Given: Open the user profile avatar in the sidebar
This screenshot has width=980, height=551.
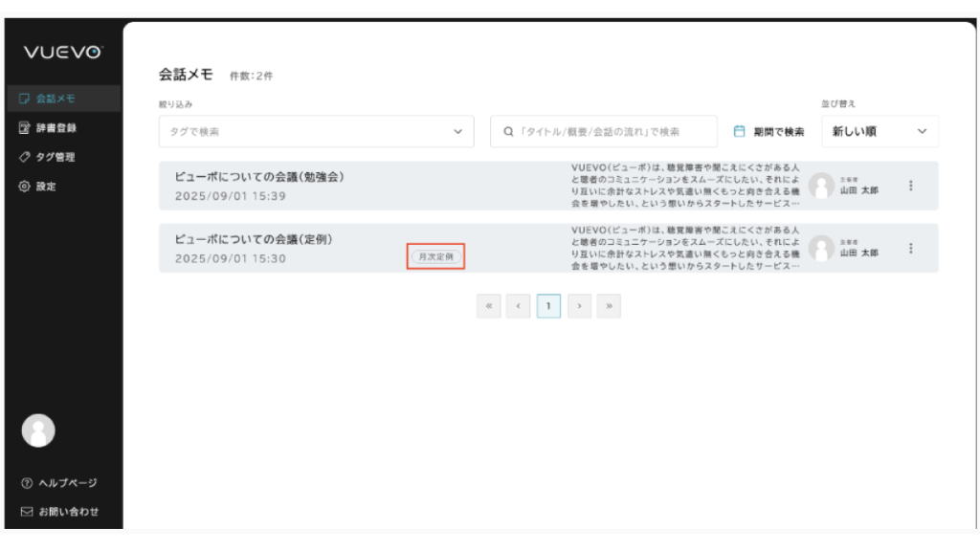Looking at the screenshot, I should coord(38,431).
